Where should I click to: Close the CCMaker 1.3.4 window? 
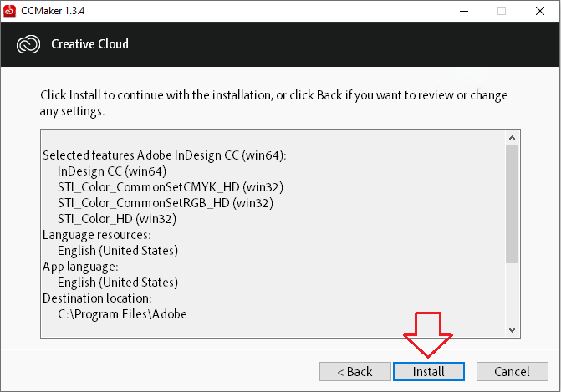click(x=539, y=11)
